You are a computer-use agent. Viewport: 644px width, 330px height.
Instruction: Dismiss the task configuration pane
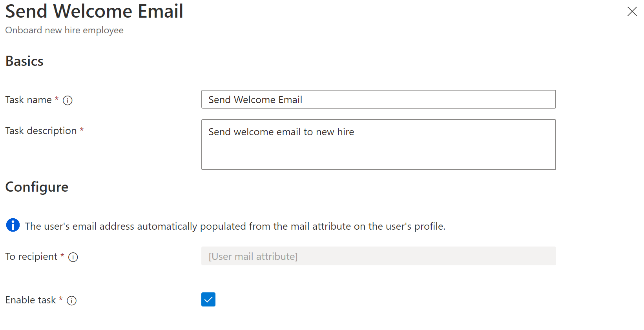(632, 11)
